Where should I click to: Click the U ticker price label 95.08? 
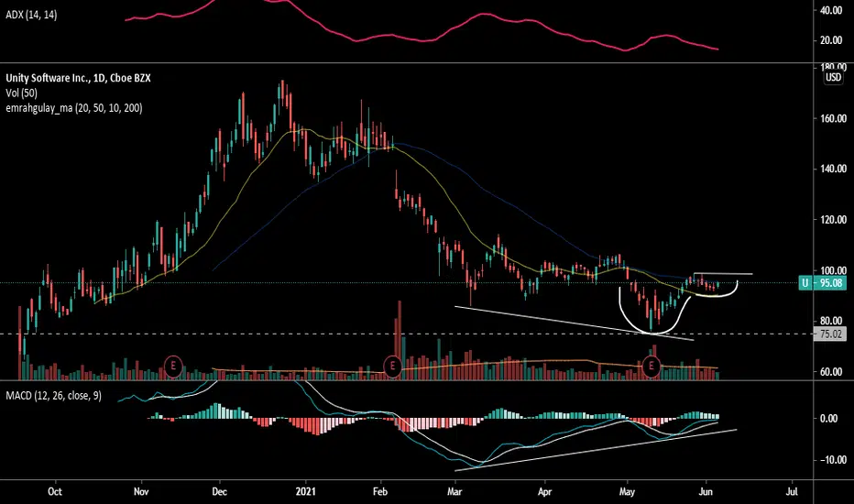823,283
